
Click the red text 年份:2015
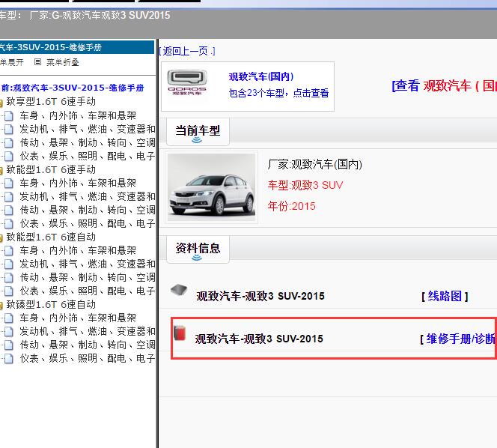coord(292,206)
